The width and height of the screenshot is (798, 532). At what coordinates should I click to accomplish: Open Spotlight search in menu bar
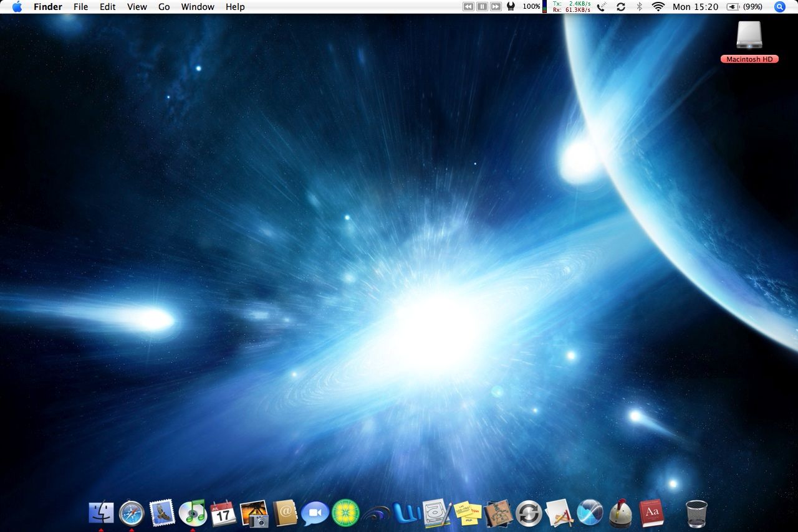(x=779, y=7)
